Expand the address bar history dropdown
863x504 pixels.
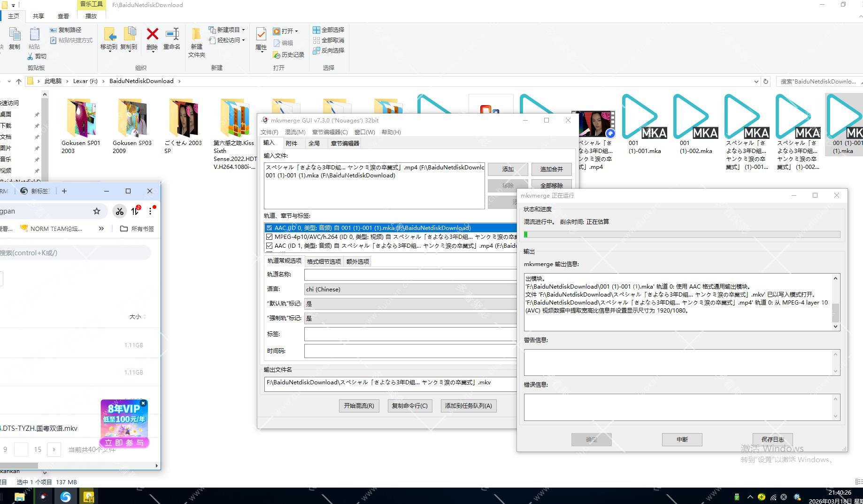tap(756, 81)
